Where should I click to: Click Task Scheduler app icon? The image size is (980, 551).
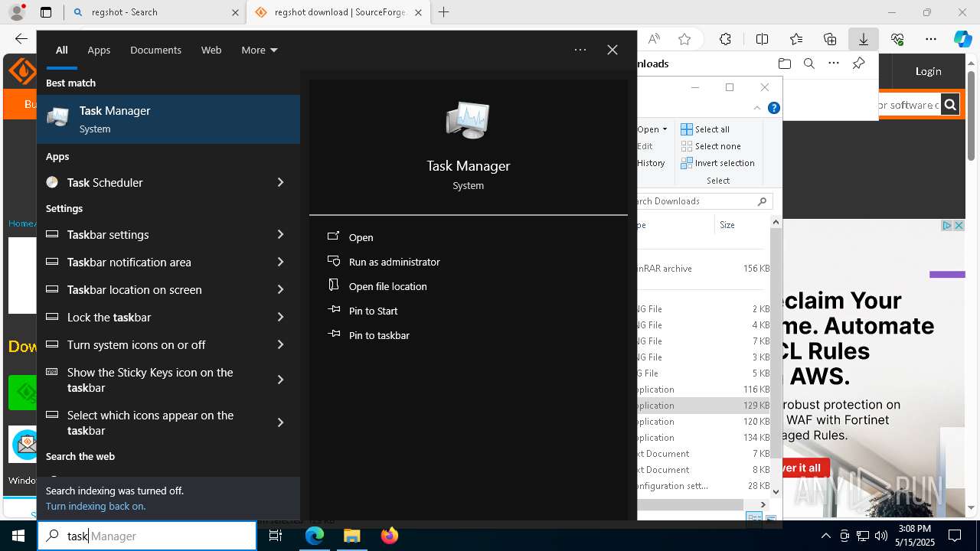click(52, 182)
